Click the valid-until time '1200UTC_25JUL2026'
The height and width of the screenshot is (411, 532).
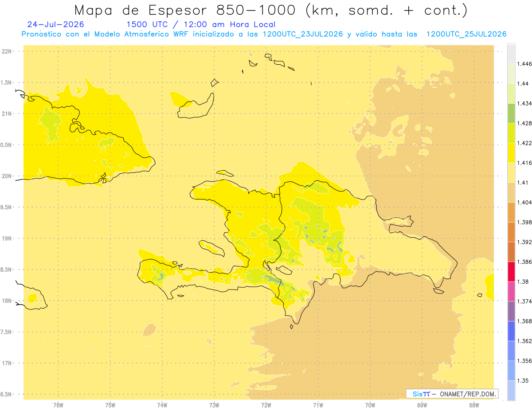(466, 34)
